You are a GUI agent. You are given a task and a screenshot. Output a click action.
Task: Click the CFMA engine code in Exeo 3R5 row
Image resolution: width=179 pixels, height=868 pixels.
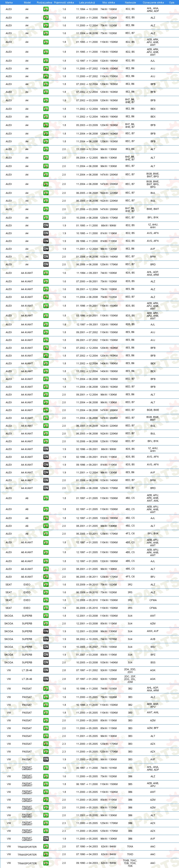(153, 608)
